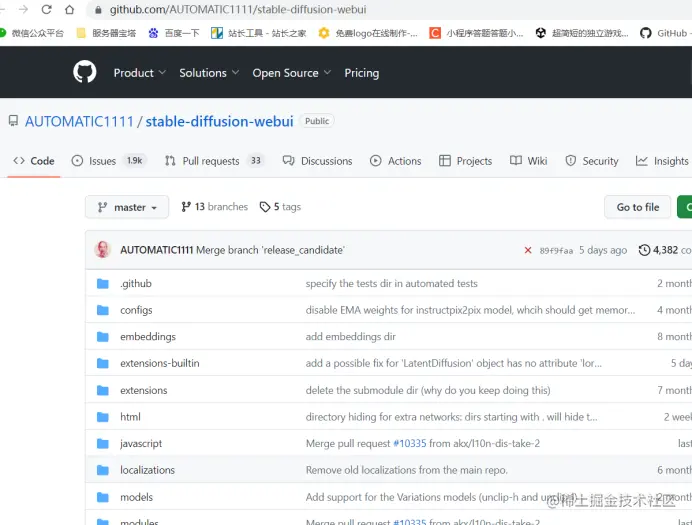This screenshot has width=692, height=525.
Task: Open the Projects tab
Action: pos(465,161)
